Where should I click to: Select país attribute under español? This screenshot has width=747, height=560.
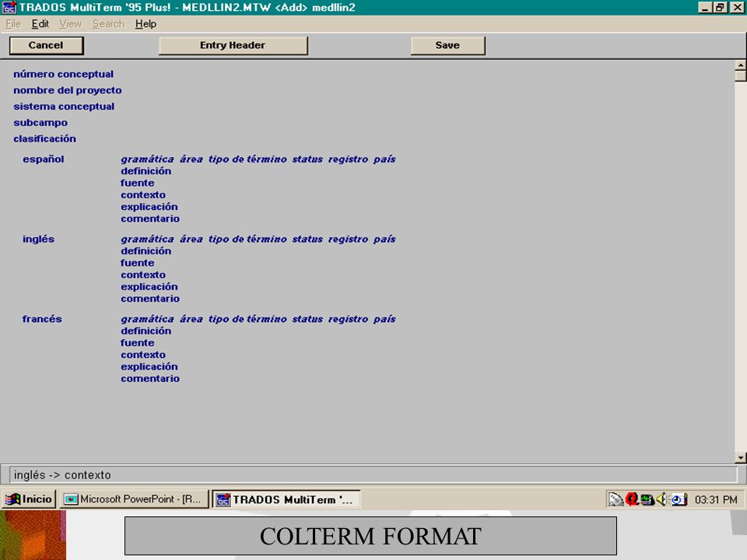click(x=384, y=159)
